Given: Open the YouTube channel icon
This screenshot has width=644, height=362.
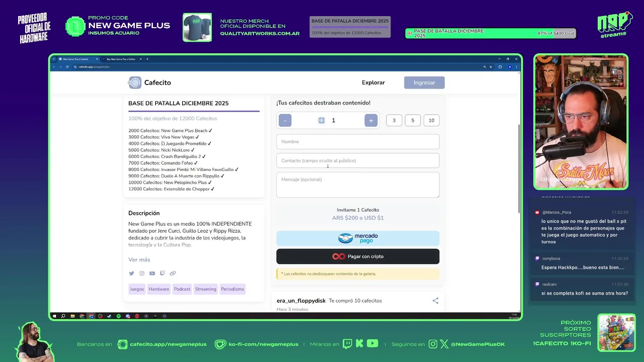Looking at the screenshot, I should 152,274.
